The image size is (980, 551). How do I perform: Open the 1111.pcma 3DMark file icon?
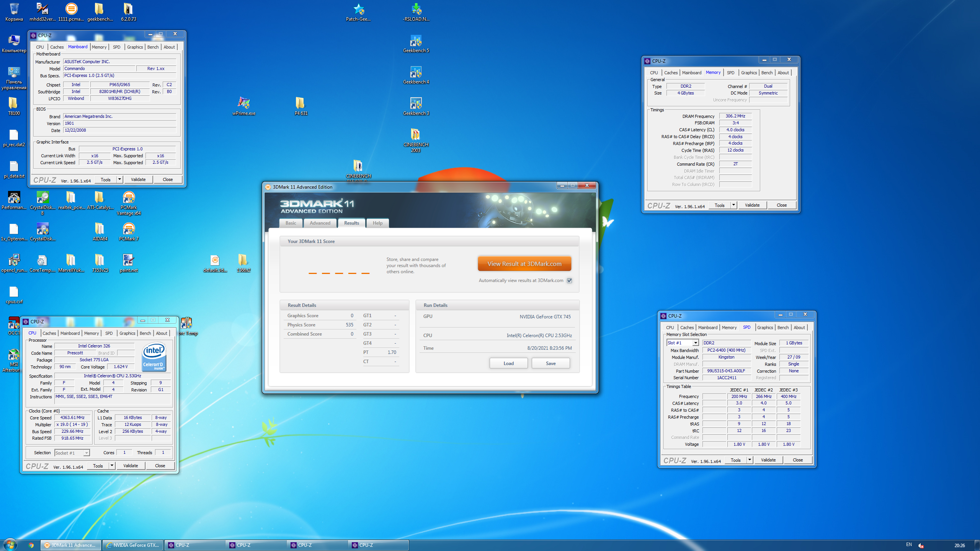71,12
